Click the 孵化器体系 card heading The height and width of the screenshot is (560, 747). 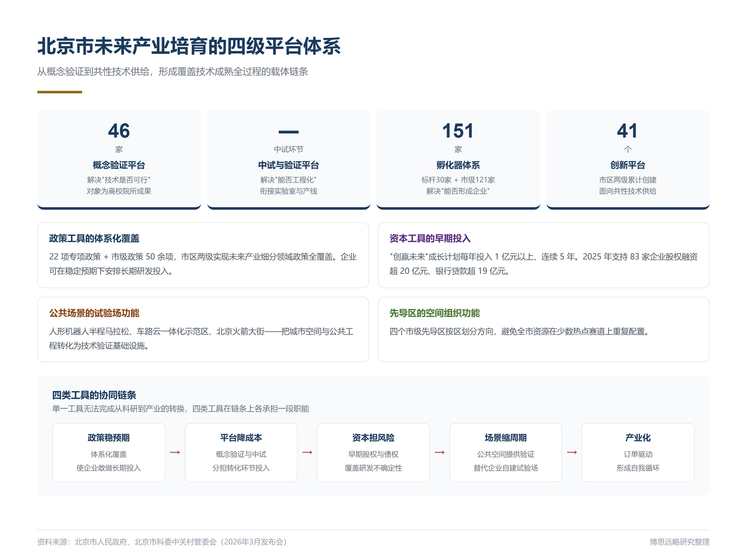point(458,165)
